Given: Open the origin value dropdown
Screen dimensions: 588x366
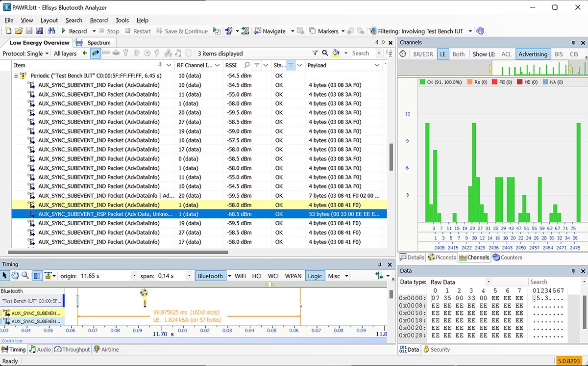Looking at the screenshot, I should point(134,276).
